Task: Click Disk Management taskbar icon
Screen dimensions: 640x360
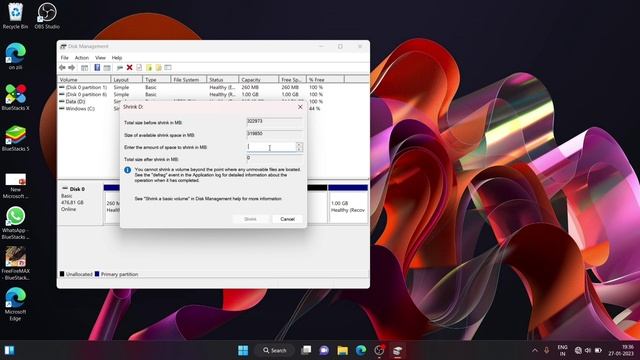Action: tap(397, 350)
